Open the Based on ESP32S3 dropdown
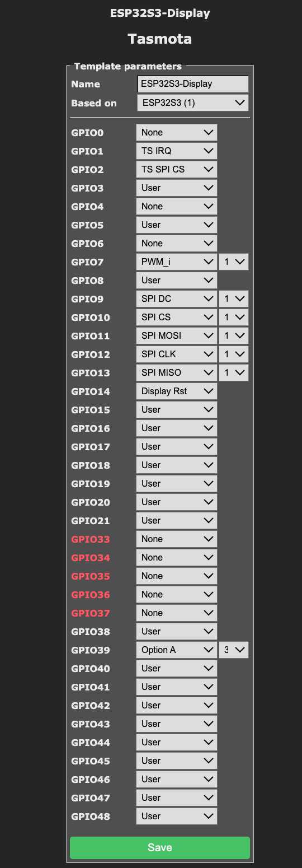This screenshot has width=302, height=868. click(192, 103)
